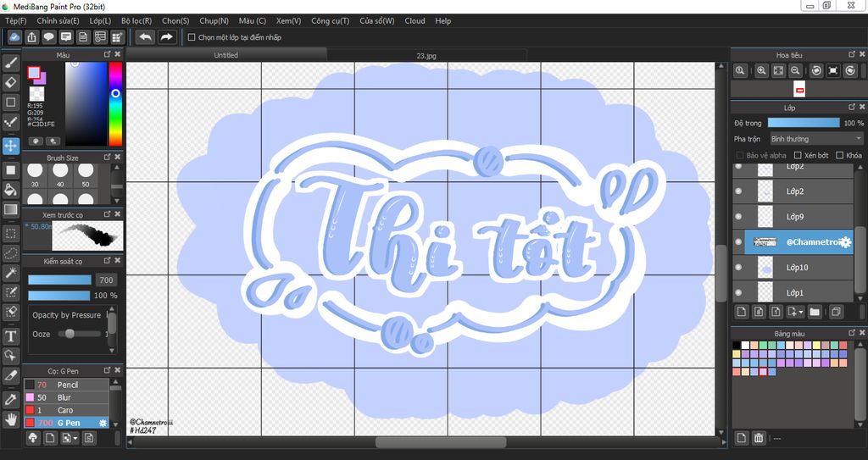Select the Move tool
This screenshot has height=460, width=868.
pos(10,147)
